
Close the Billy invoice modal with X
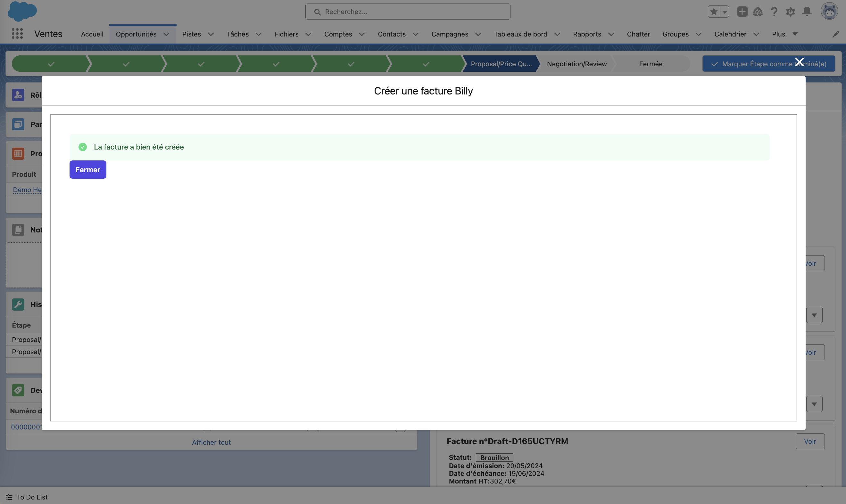[800, 61]
